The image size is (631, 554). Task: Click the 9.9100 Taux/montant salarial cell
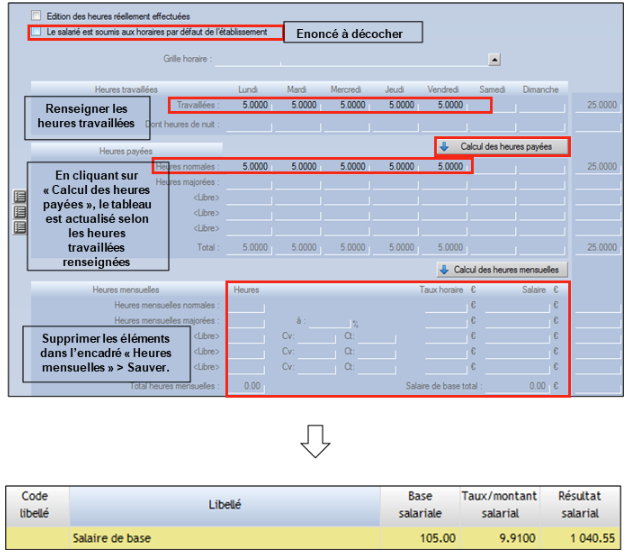500,538
